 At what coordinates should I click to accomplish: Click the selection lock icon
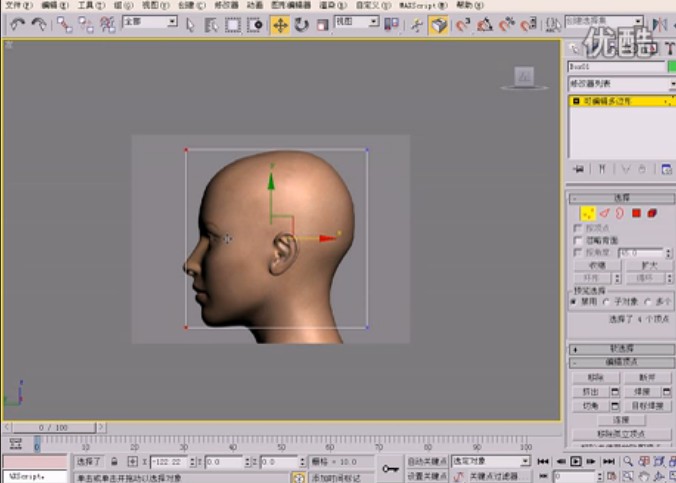pyautogui.click(x=113, y=462)
